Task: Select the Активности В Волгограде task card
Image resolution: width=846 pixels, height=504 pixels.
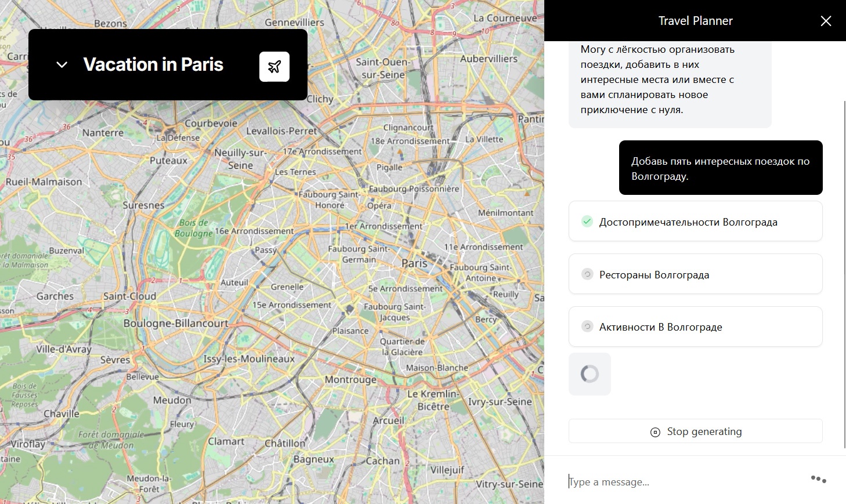Action: (695, 326)
